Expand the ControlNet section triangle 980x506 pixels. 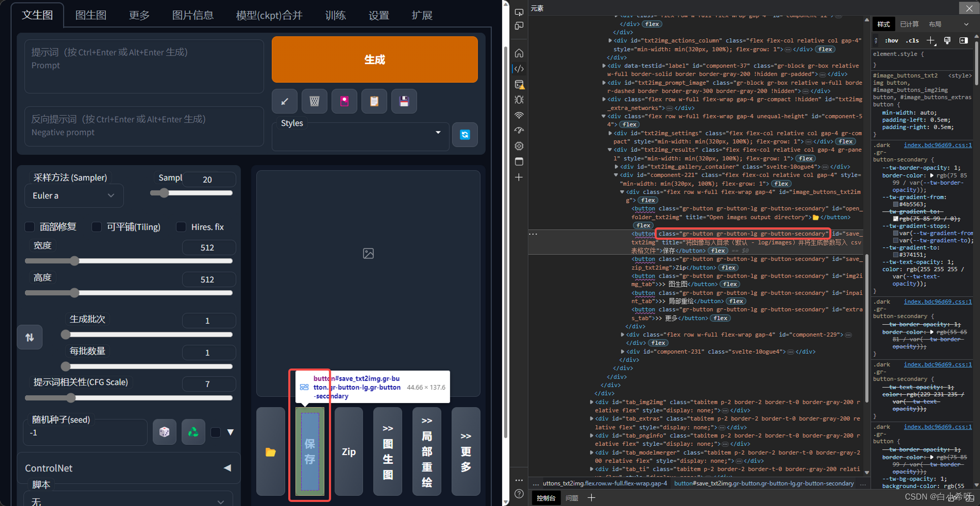tap(227, 468)
